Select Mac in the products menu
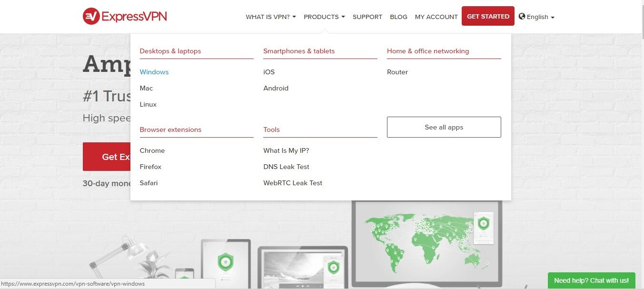 tap(146, 88)
